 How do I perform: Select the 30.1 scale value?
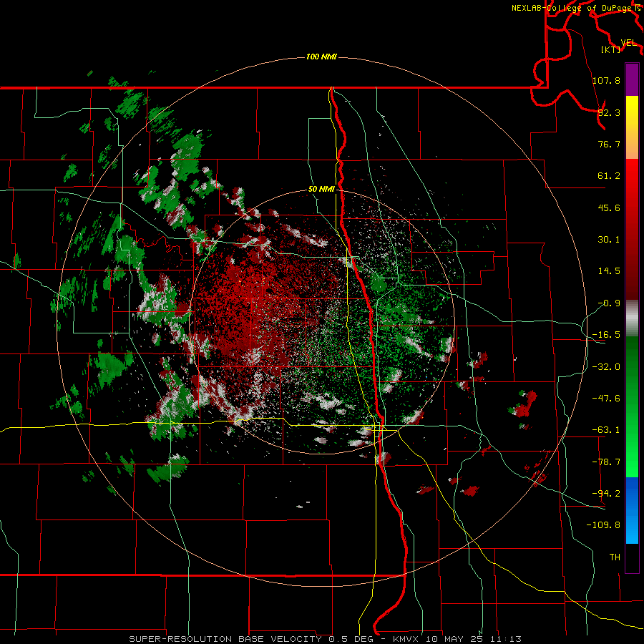pos(609,240)
